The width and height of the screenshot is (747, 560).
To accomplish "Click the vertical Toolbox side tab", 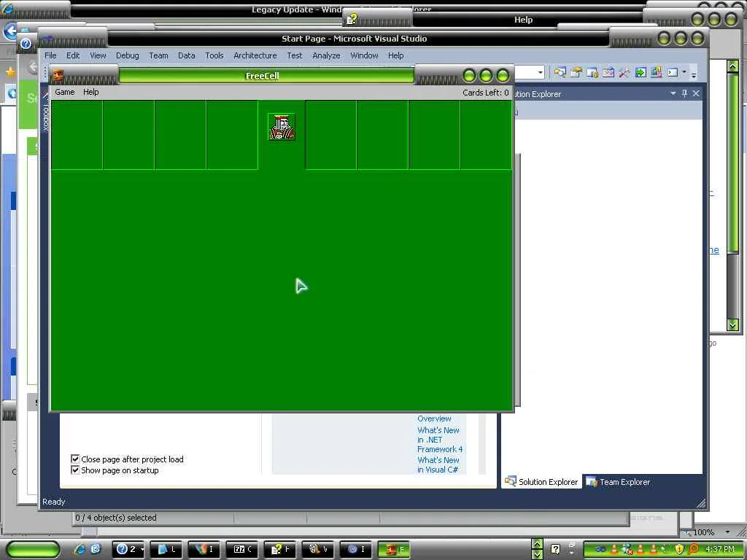I will click(46, 117).
